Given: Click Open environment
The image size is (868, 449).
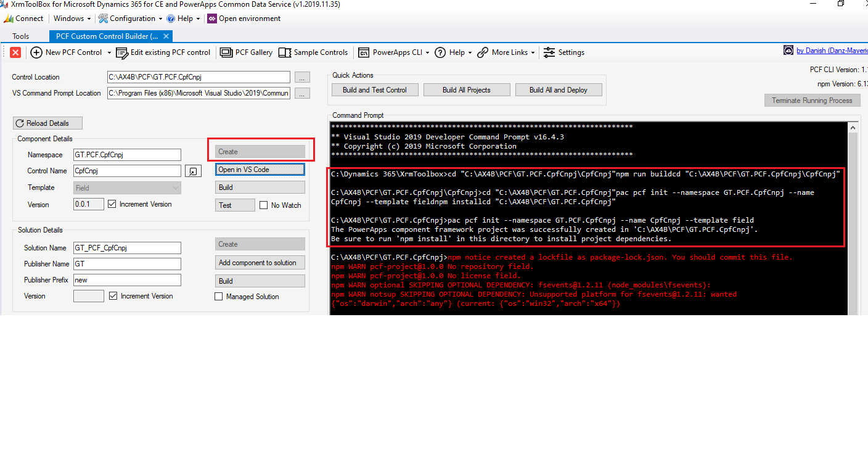Looking at the screenshot, I should (x=244, y=19).
